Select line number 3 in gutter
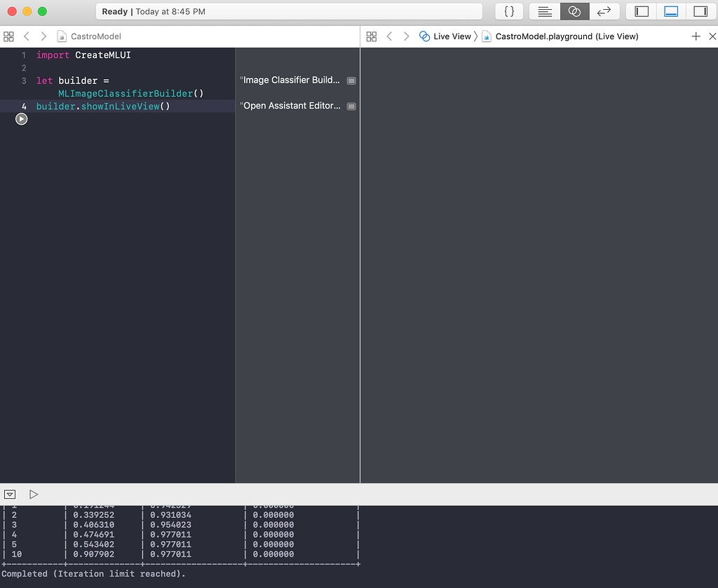Image resolution: width=718 pixels, height=588 pixels. [24, 81]
